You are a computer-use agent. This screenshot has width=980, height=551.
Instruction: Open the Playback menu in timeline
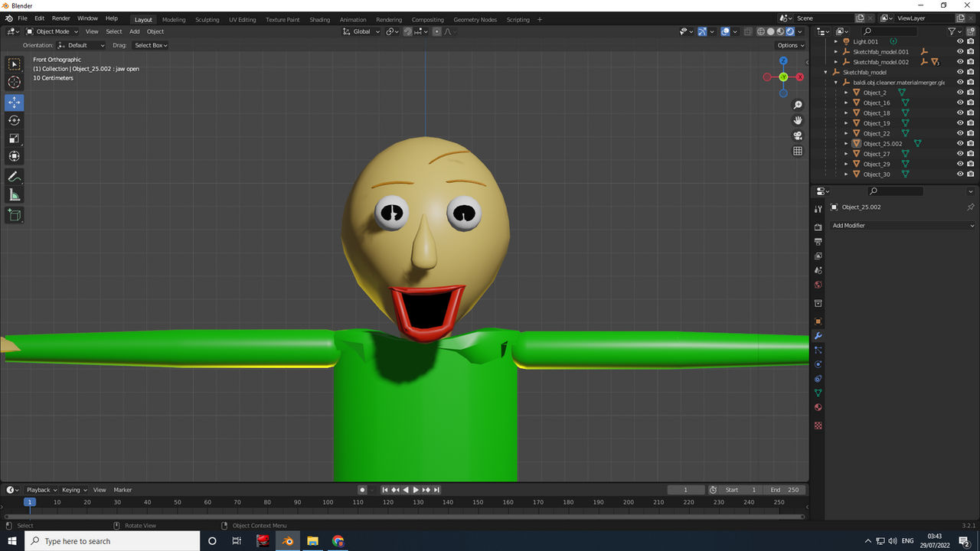click(42, 490)
